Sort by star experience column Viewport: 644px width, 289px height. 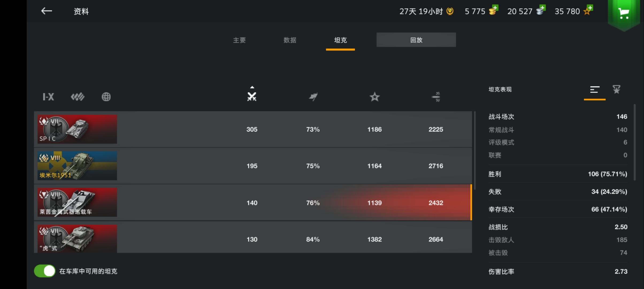click(x=374, y=97)
